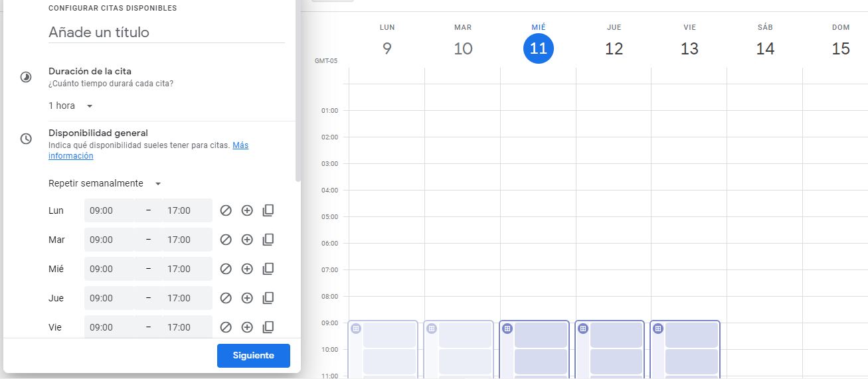Click the appointment grid icon on Thursday 12
Viewport: 868px width, 379px height.
point(583,329)
